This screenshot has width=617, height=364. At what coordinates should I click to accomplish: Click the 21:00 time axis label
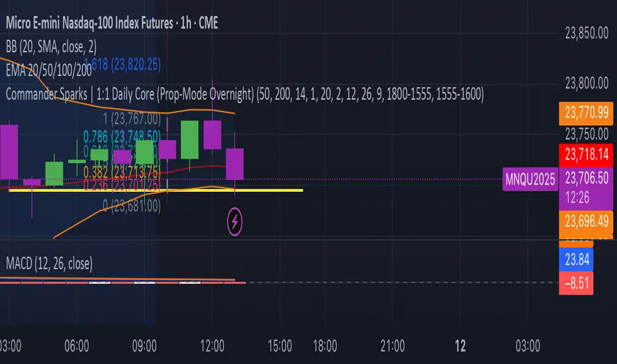(x=393, y=345)
